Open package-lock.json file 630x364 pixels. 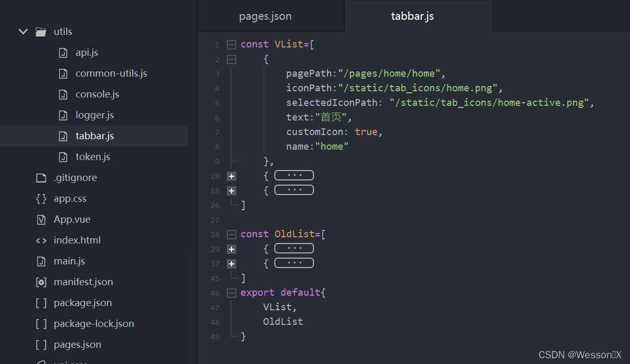pos(94,324)
